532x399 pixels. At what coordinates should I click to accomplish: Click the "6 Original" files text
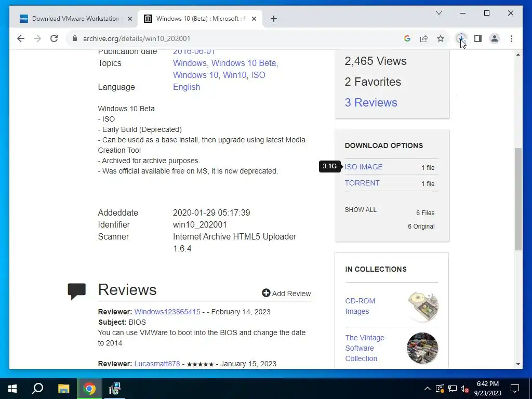(421, 227)
